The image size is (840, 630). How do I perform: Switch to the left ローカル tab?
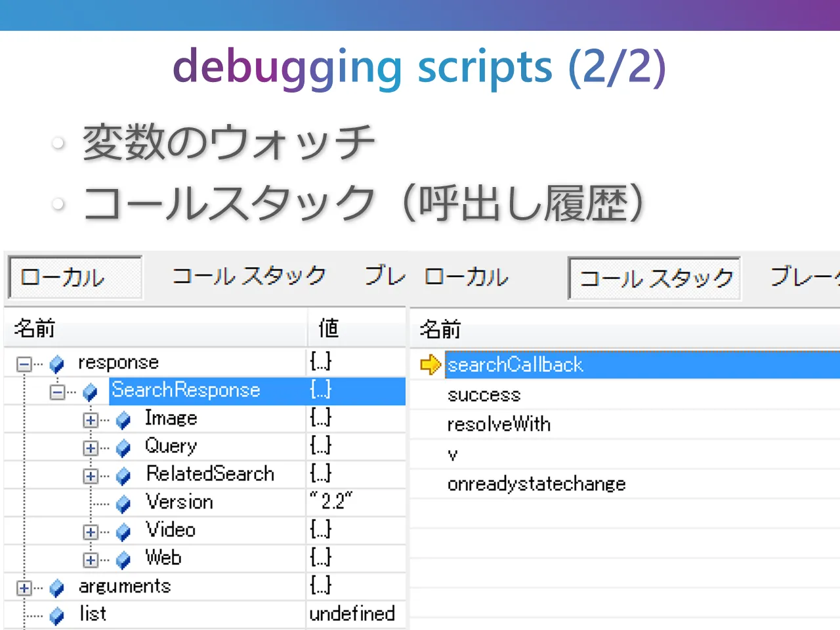(x=75, y=278)
